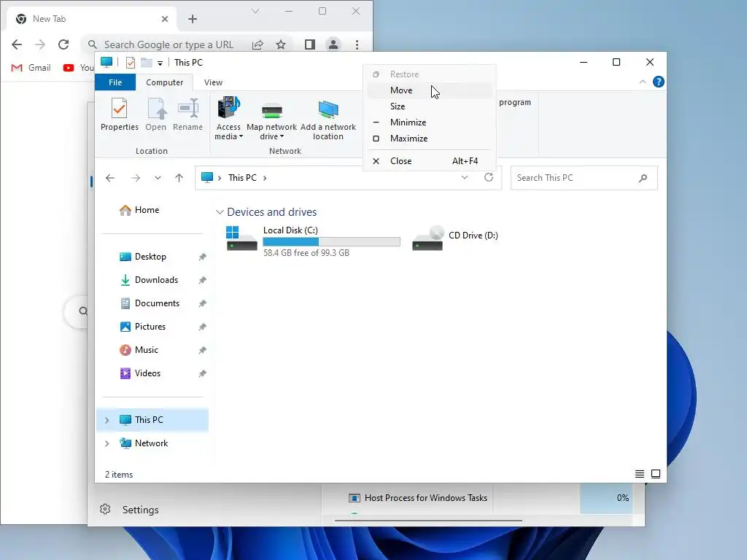Open the Gmail bookmark

(x=31, y=68)
